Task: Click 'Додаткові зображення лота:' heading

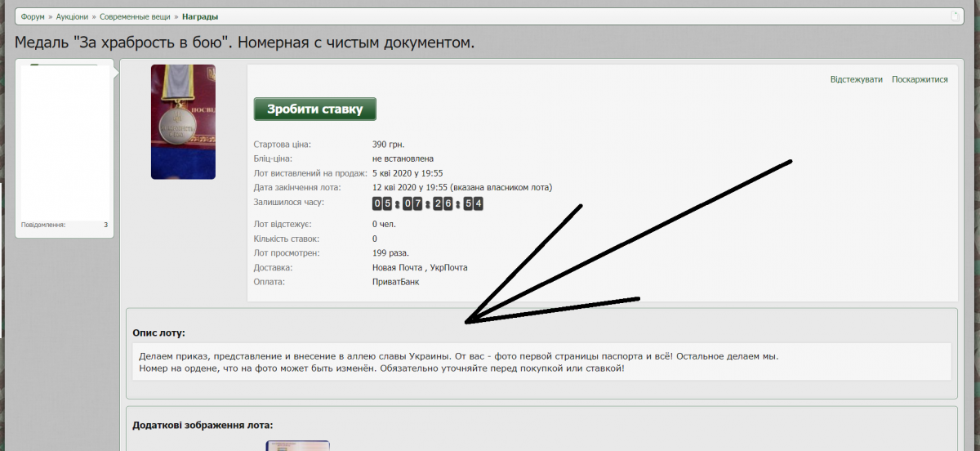Action: tap(203, 425)
